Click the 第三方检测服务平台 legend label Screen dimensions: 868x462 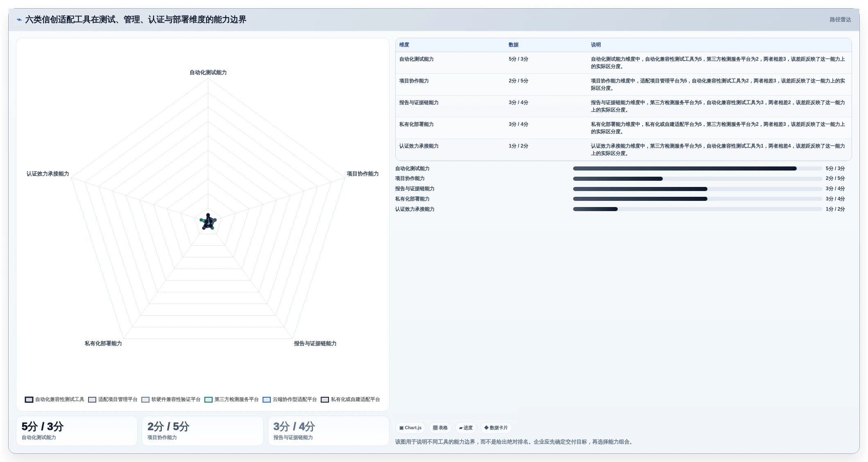[237, 400]
